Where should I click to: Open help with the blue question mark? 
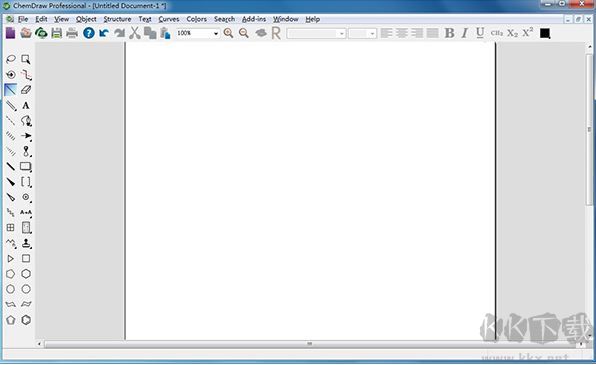pos(89,33)
